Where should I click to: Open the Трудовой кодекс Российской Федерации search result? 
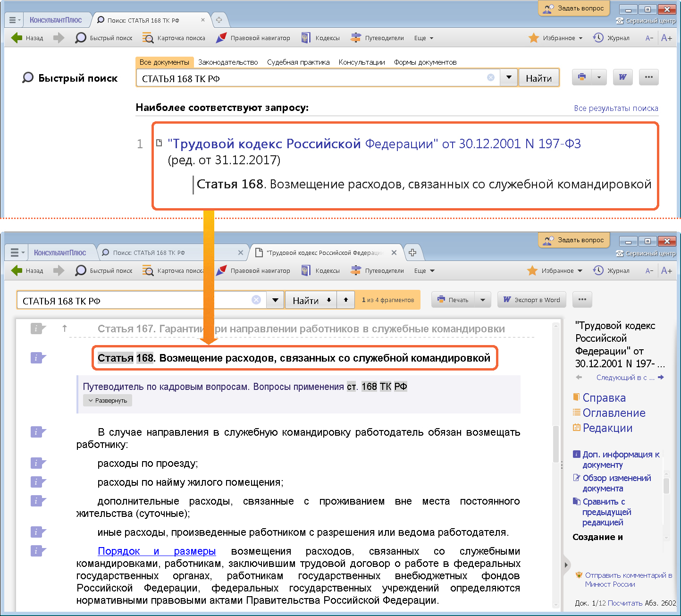point(374,143)
